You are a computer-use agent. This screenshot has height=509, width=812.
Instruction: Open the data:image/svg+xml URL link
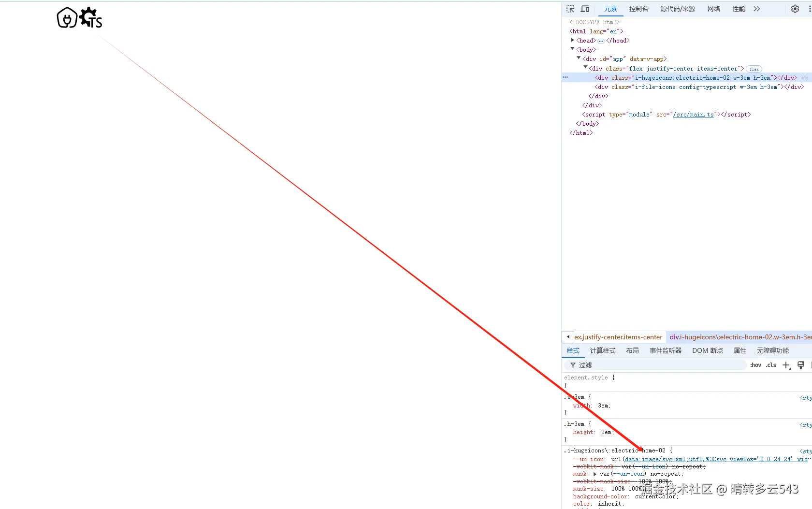[716, 459]
